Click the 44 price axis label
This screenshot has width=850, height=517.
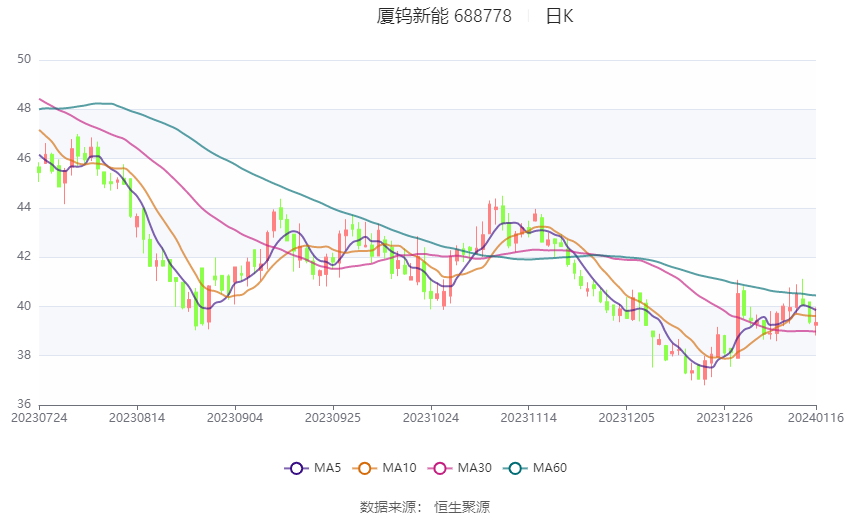[24, 208]
